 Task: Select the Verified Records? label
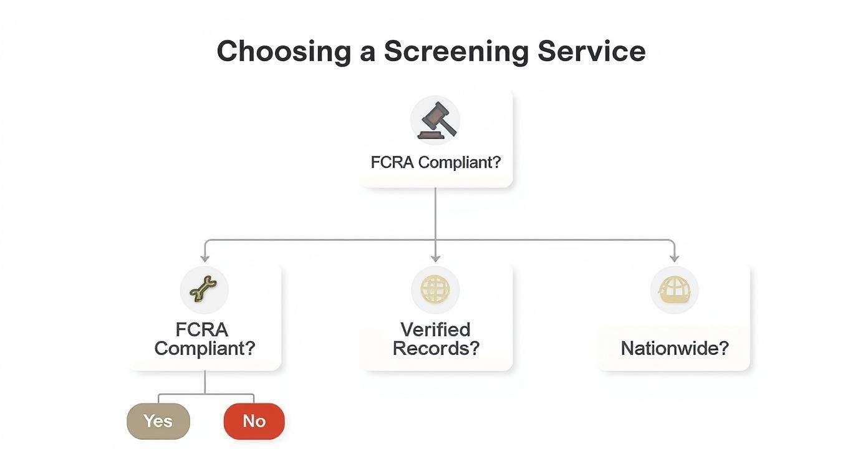[x=435, y=339]
